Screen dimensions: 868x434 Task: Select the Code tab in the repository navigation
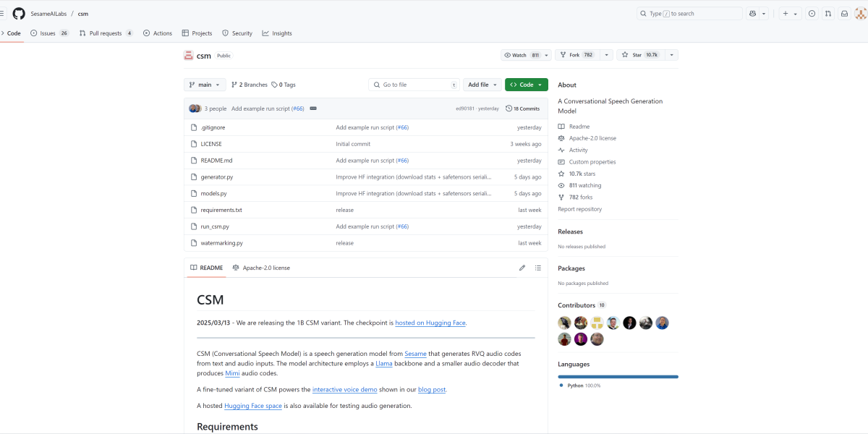tap(12, 33)
